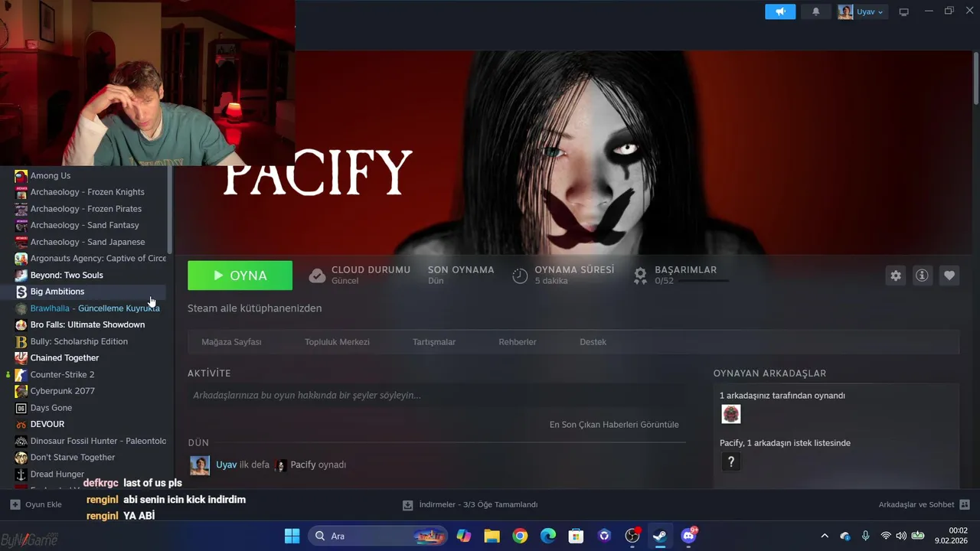This screenshot has width=980, height=551.
Task: Click Oyun Ekle add game button
Action: (x=36, y=504)
